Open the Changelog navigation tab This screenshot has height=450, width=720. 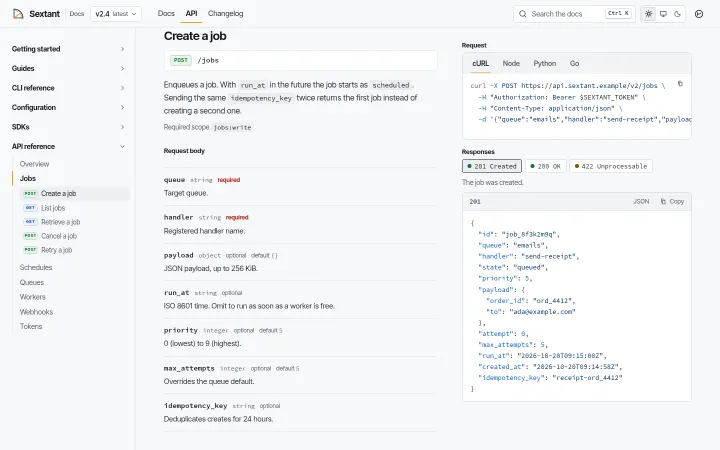225,14
